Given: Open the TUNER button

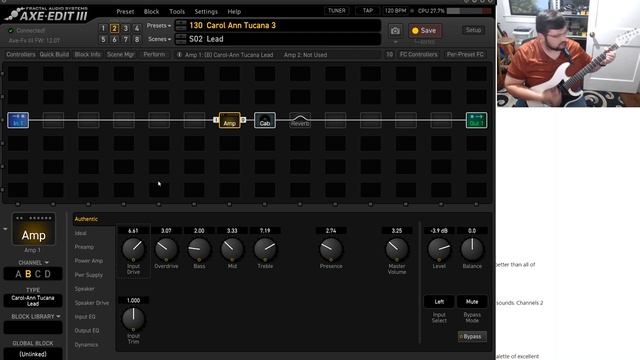Looking at the screenshot, I should [x=337, y=11].
